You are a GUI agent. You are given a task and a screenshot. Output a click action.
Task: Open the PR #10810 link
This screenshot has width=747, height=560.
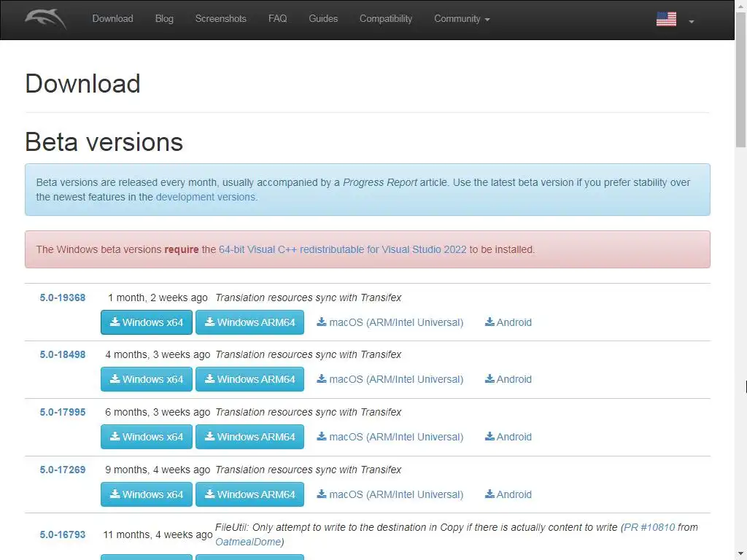649,528
